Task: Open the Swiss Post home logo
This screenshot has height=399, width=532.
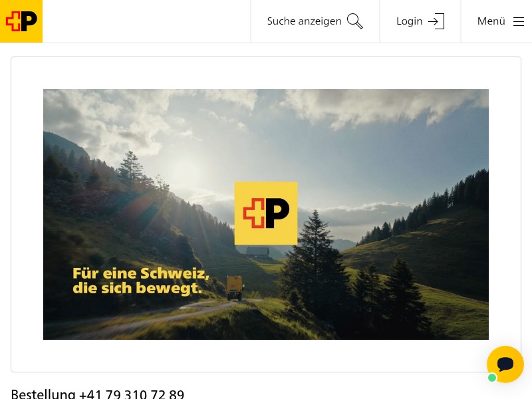Action: pos(21,21)
